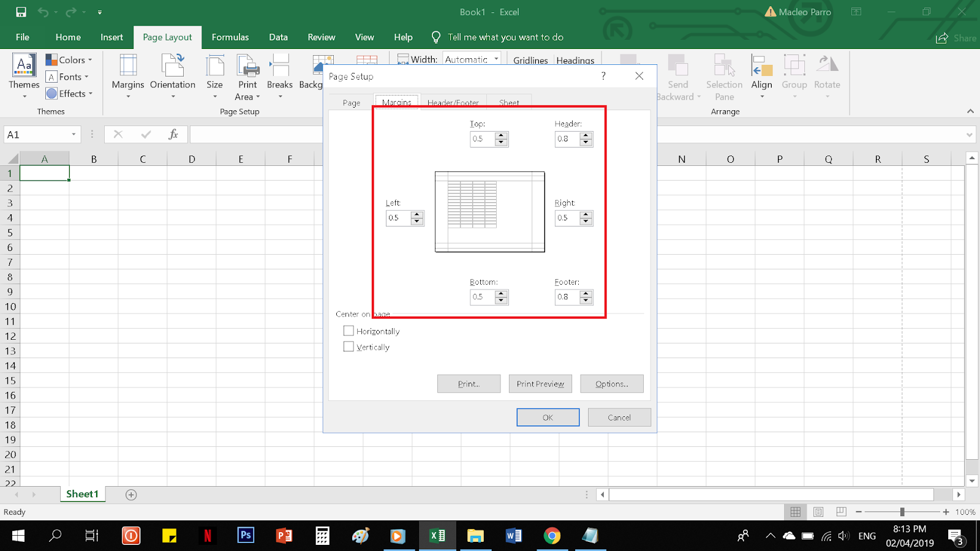Check the Vertically center option

349,347
